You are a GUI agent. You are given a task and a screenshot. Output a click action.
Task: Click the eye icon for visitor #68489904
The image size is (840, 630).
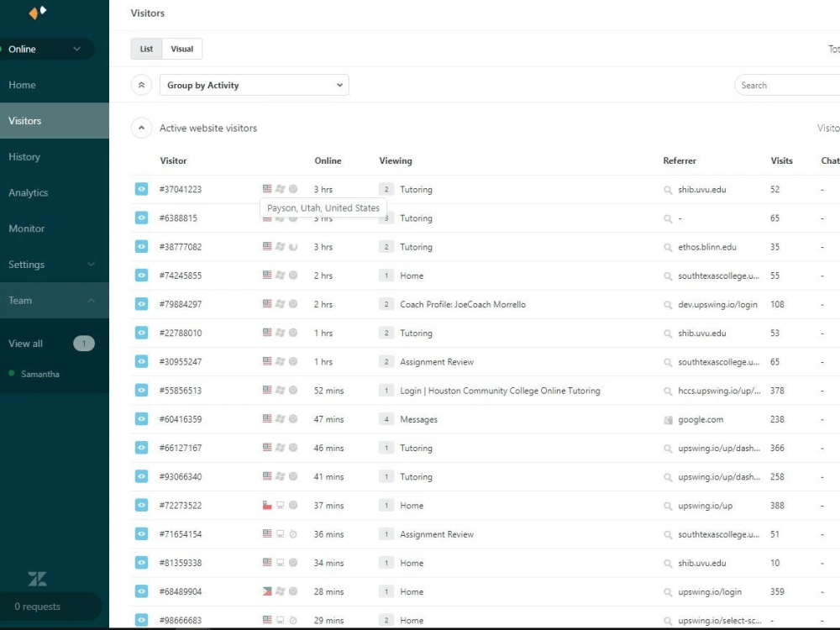141,591
